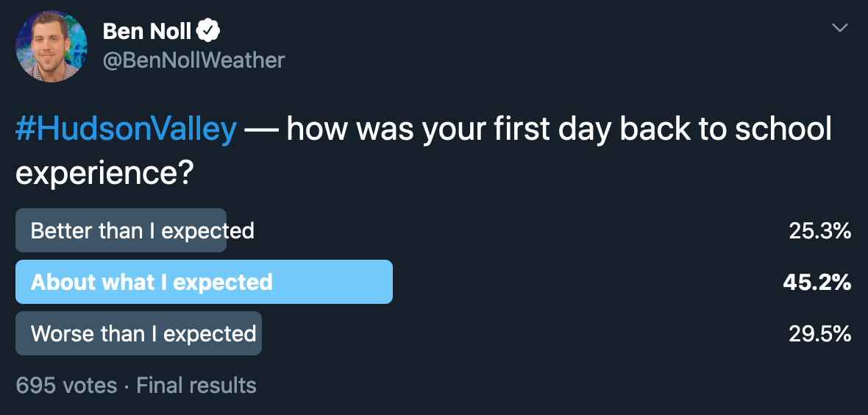Viewport: 868px width, 415px height.
Task: Click the words 'back to school' in tweet
Action: [725, 129]
